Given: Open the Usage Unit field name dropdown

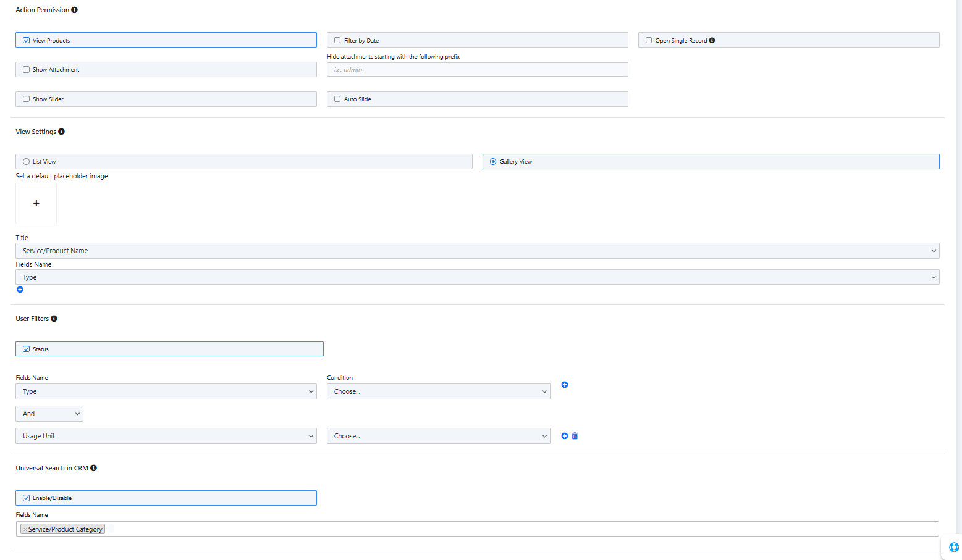Looking at the screenshot, I should (x=166, y=436).
